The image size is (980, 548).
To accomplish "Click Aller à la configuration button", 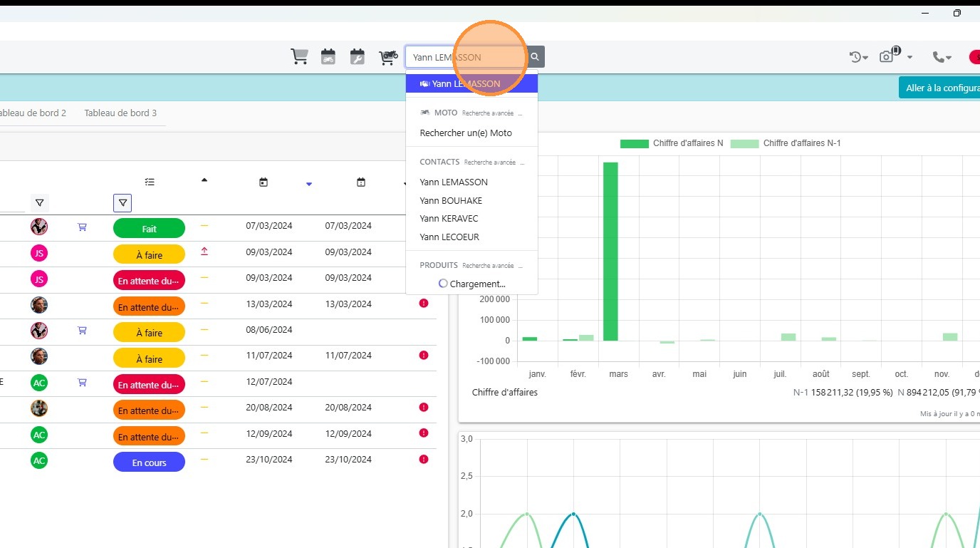I will click(939, 88).
